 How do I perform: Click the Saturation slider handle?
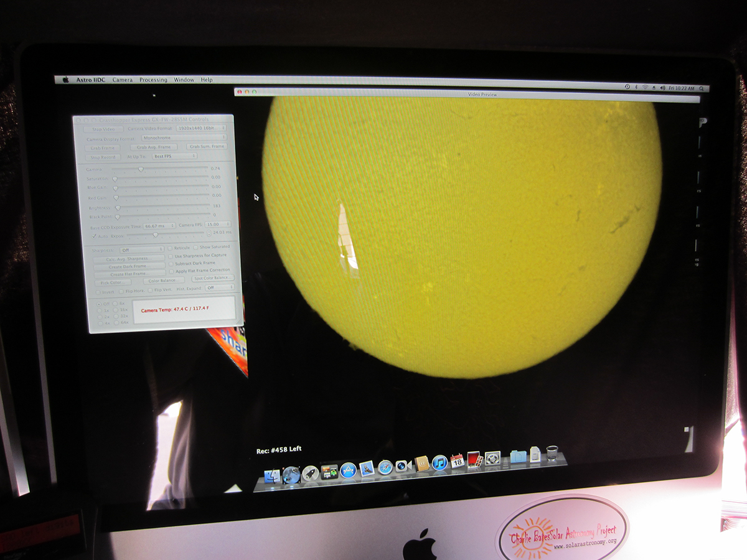click(x=115, y=179)
